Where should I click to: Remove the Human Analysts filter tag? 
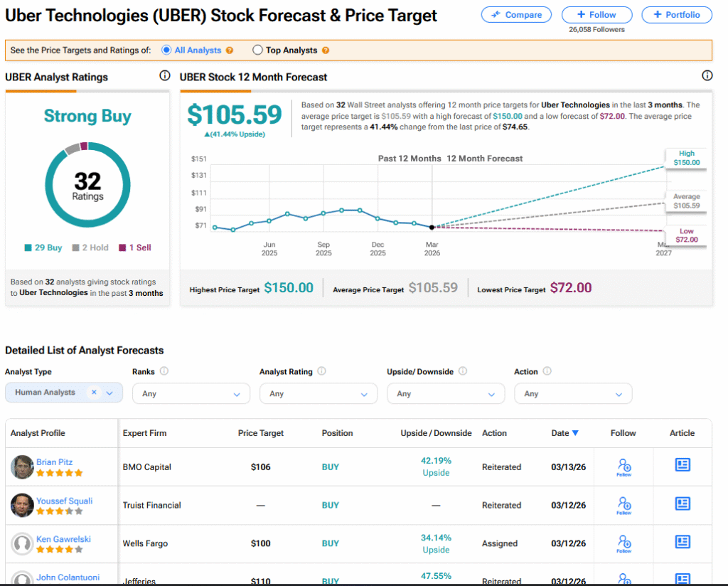pyautogui.click(x=94, y=393)
